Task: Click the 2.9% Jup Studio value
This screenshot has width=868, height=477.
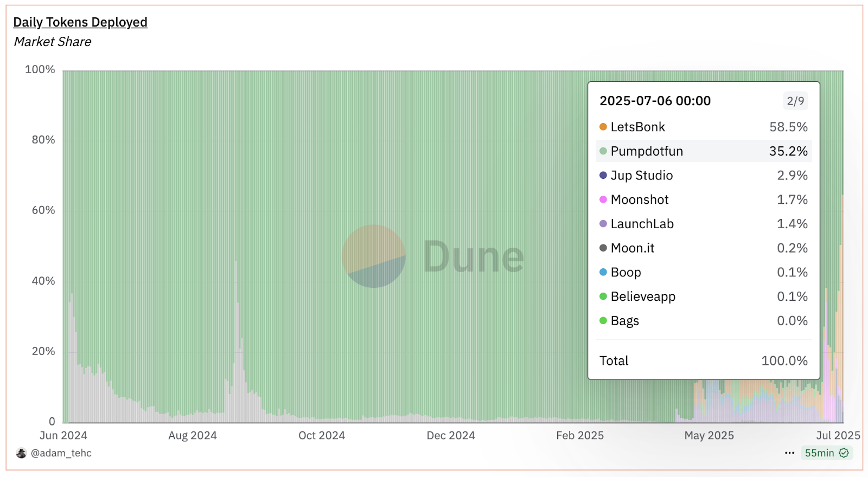Action: 792,175
